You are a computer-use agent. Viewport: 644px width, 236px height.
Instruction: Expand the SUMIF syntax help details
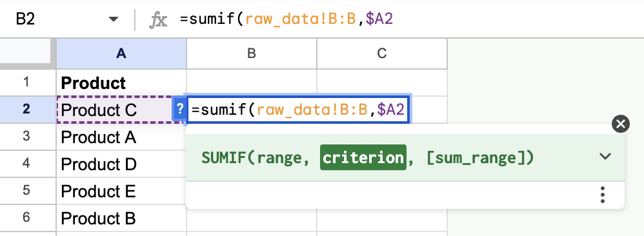pyautogui.click(x=605, y=157)
